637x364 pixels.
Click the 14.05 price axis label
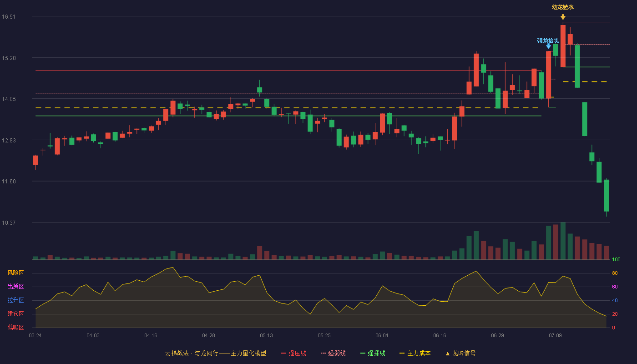tap(8, 99)
